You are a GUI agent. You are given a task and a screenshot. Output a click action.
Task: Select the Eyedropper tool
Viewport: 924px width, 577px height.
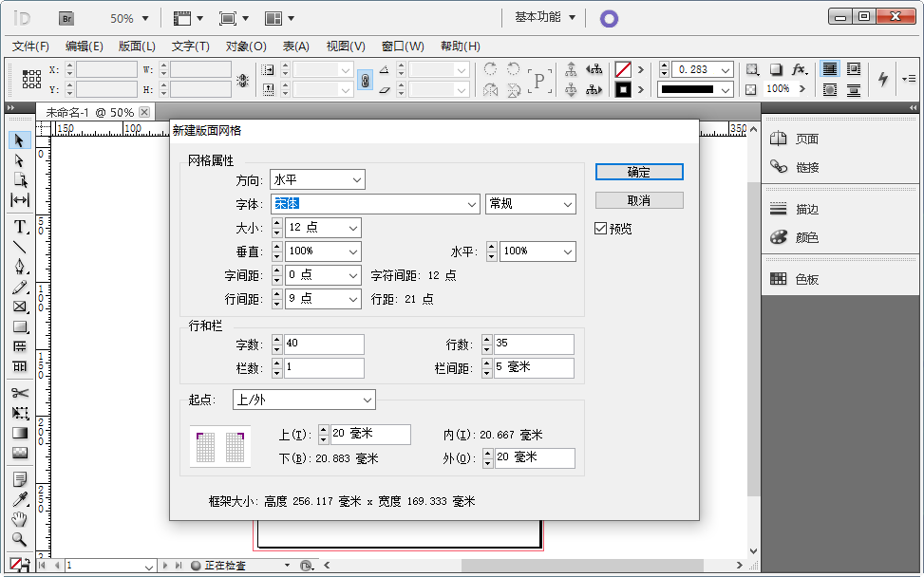click(x=19, y=499)
